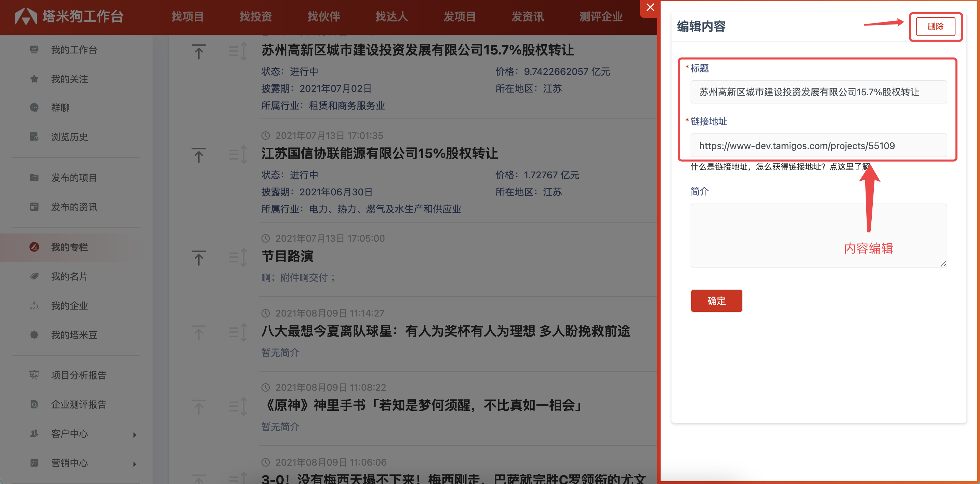Open the 群聊 chat bubble icon
The image size is (980, 484).
(34, 108)
